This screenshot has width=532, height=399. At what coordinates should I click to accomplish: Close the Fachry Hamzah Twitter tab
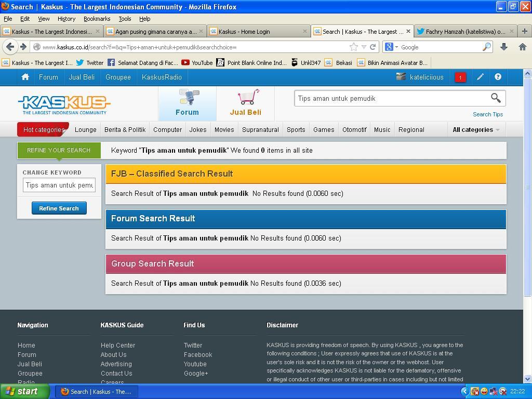click(512, 31)
